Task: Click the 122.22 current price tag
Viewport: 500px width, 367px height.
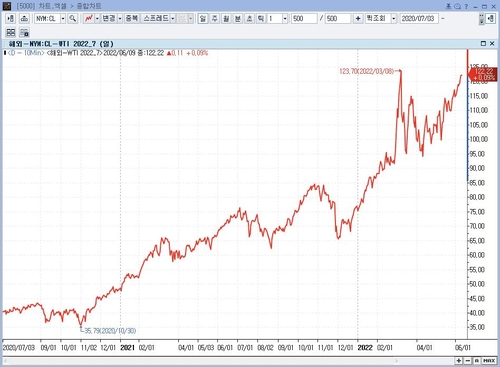Action: [x=484, y=74]
